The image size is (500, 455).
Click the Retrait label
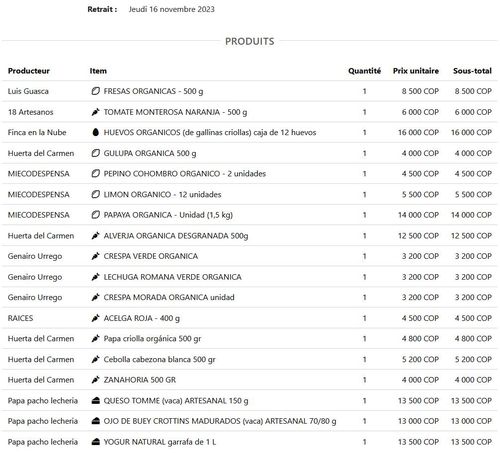102,9
